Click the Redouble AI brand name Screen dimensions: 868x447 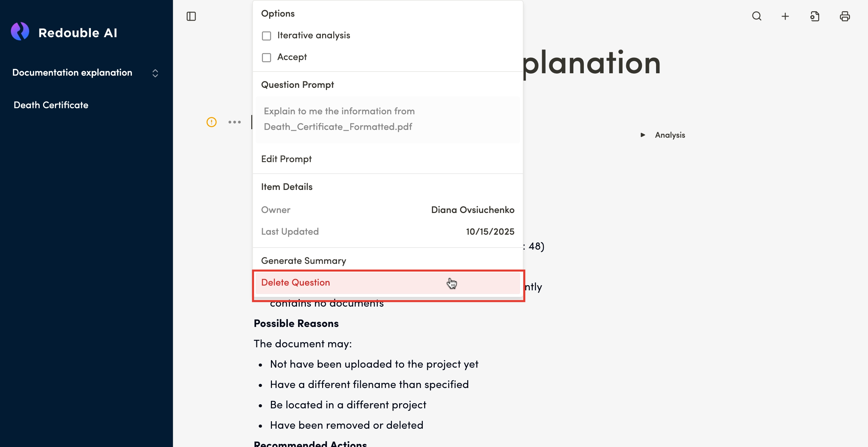point(78,33)
